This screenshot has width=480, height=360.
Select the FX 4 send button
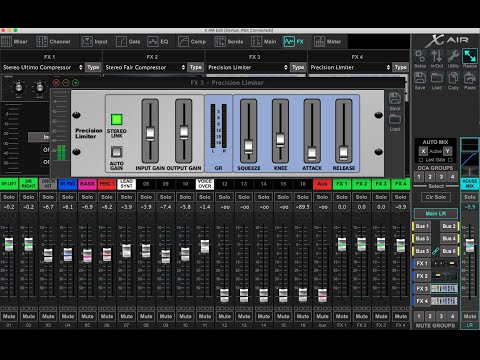pyautogui.click(x=422, y=301)
